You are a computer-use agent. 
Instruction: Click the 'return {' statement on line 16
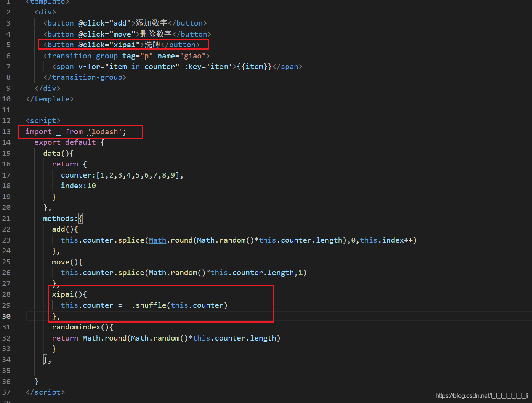point(69,164)
